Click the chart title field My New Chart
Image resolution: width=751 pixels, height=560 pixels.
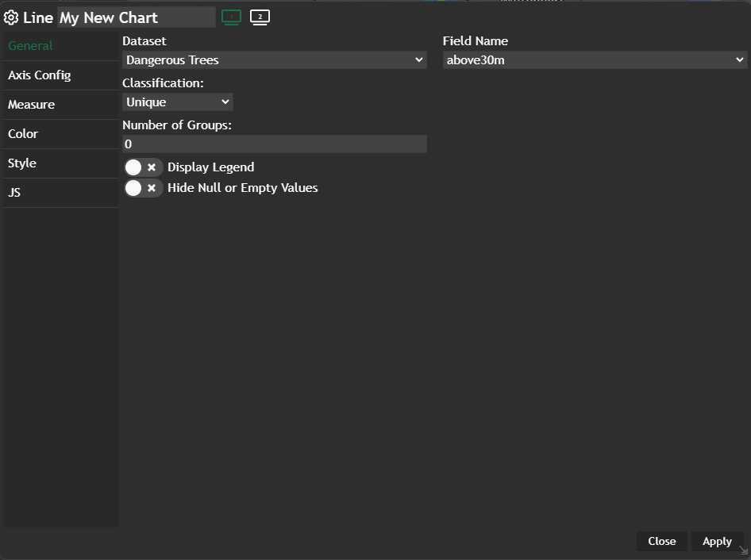click(x=136, y=17)
